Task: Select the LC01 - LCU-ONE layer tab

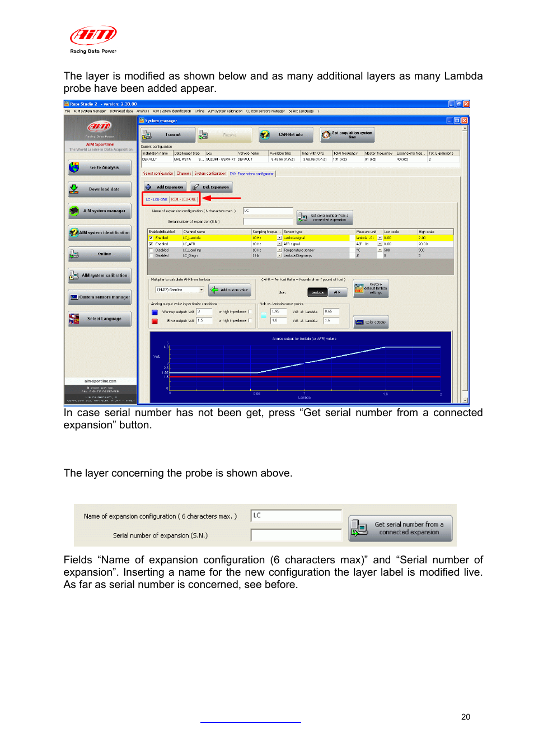Action: pyautogui.click(x=184, y=199)
